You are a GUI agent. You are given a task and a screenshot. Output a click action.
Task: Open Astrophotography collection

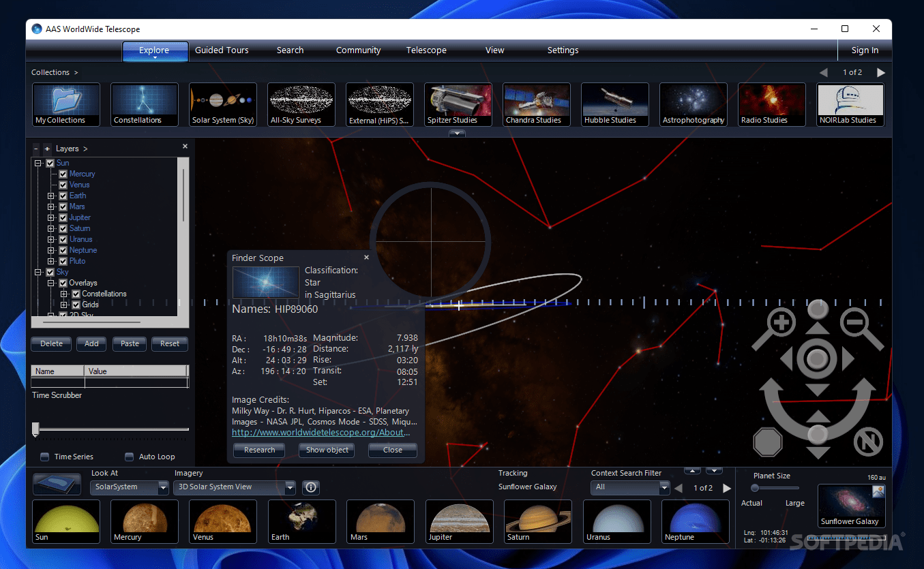coord(694,105)
